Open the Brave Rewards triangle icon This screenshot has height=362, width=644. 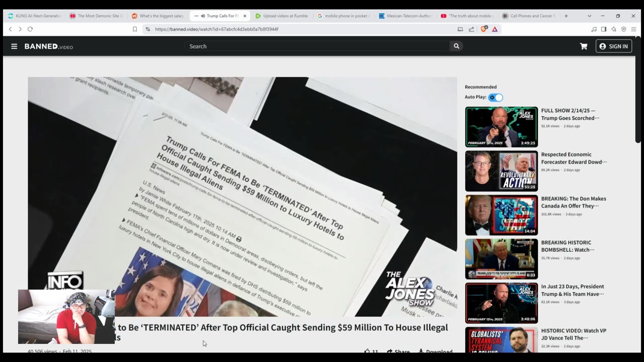[x=495, y=29]
